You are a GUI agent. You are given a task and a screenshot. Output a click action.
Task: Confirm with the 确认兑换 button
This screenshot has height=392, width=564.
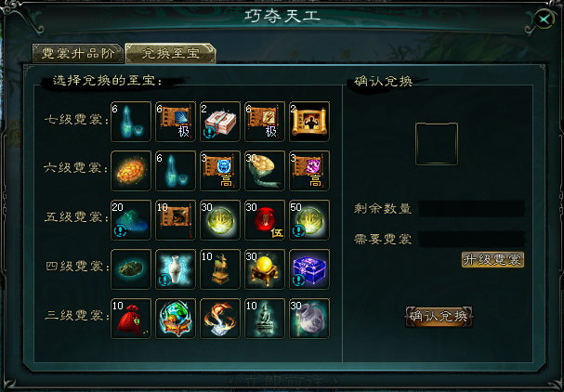pos(439,317)
